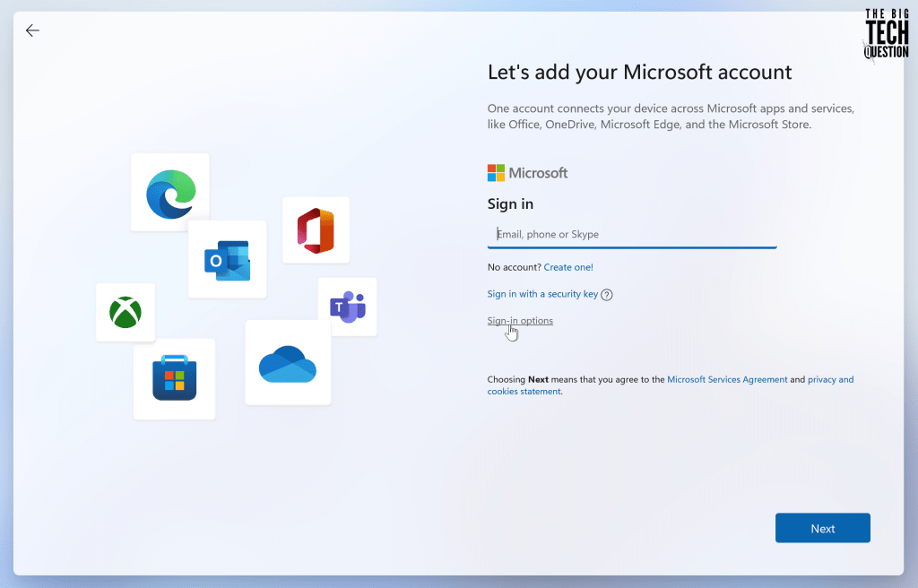Click the OneDrive cloud icon tile
918x588 pixels.
click(288, 362)
